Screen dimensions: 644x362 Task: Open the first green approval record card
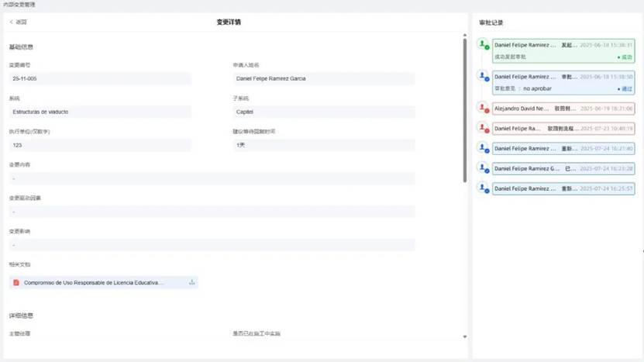[563, 51]
